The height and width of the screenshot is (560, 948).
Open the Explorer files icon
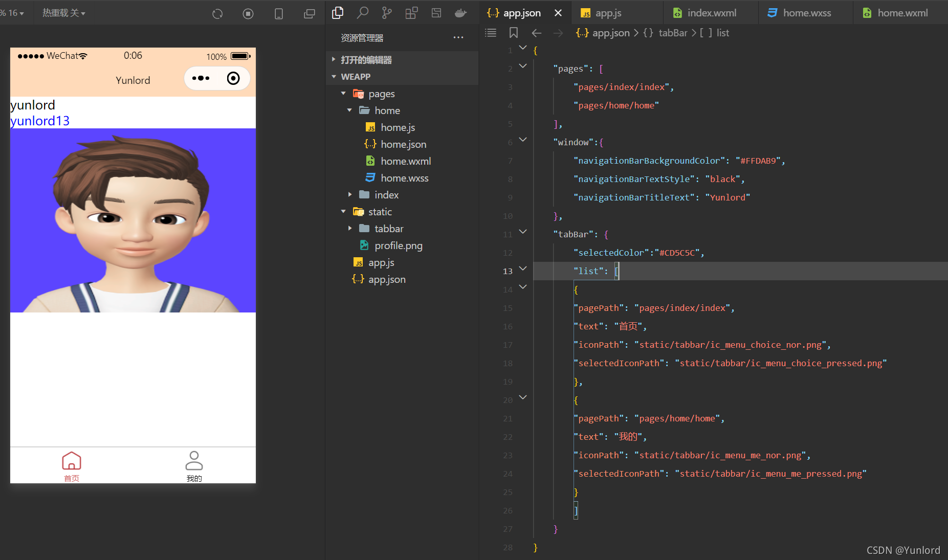338,13
